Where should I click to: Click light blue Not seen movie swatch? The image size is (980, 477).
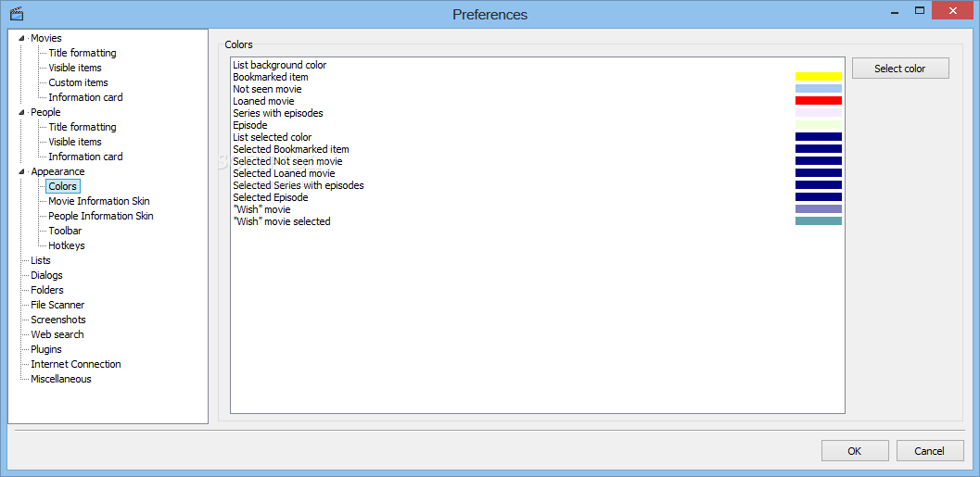[x=818, y=89]
